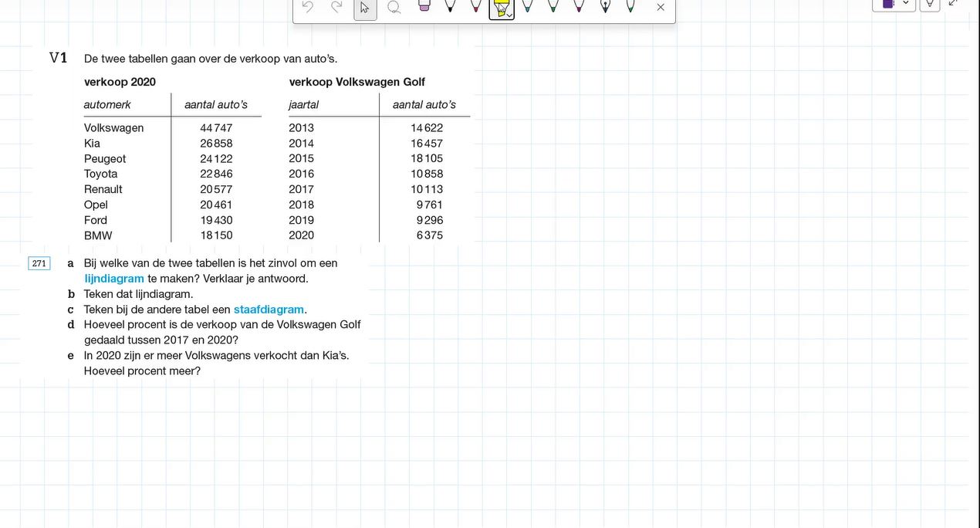
Task: Open the purple notebook icon
Action: (x=888, y=3)
